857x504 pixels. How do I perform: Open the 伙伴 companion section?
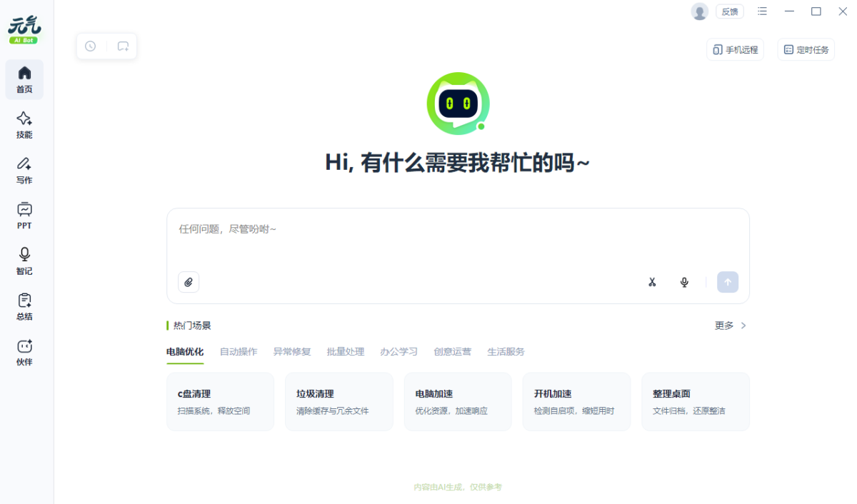pos(24,353)
